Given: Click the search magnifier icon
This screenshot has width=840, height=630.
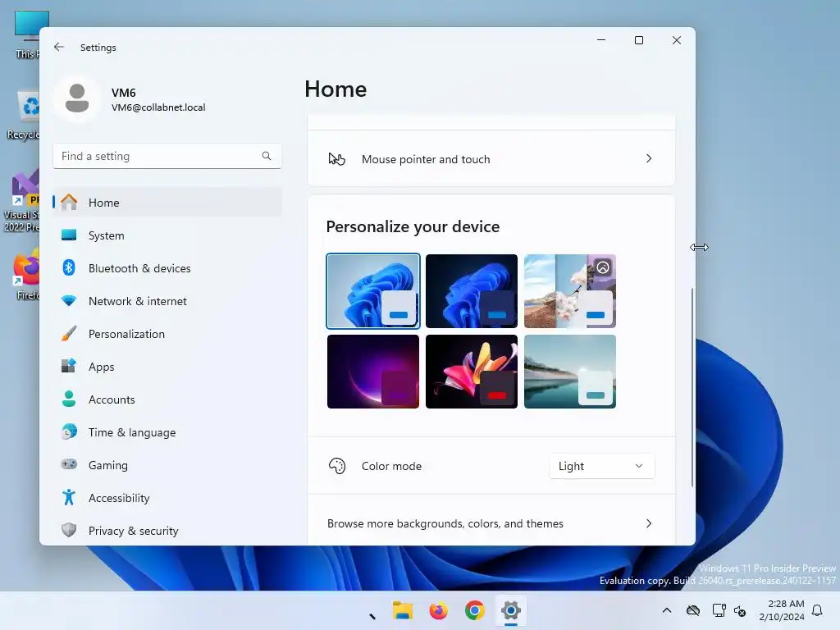Looking at the screenshot, I should [x=267, y=156].
